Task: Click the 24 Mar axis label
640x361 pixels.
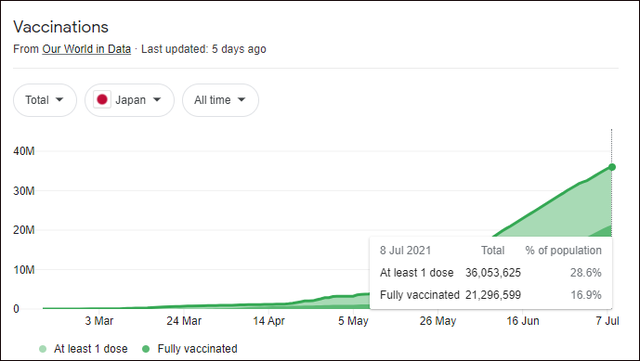Action: tap(184, 321)
